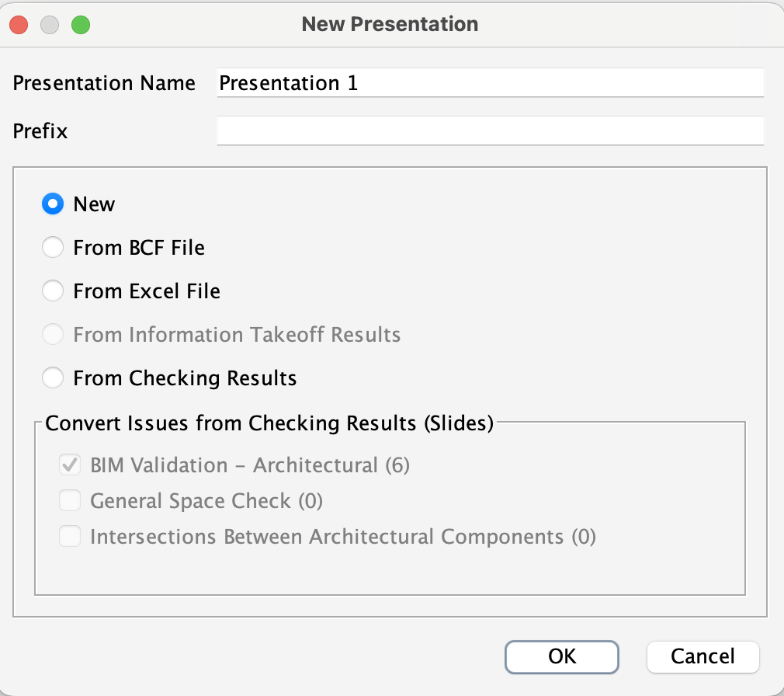Click the Presentation Name label

click(x=104, y=83)
